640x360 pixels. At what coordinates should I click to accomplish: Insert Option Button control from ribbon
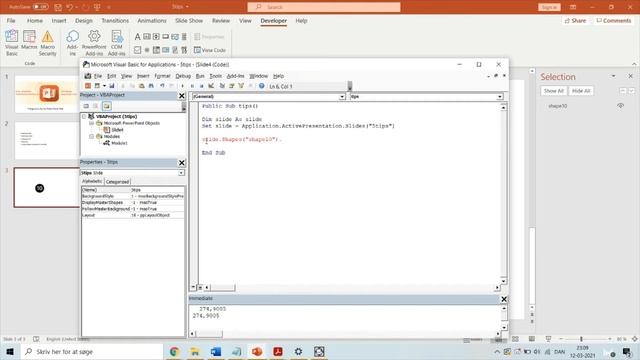click(x=147, y=50)
